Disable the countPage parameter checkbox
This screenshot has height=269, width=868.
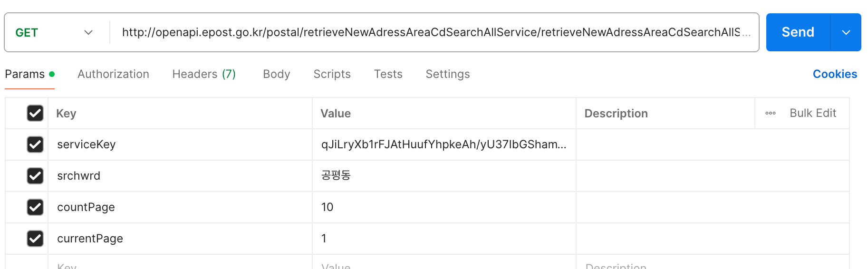coord(35,207)
